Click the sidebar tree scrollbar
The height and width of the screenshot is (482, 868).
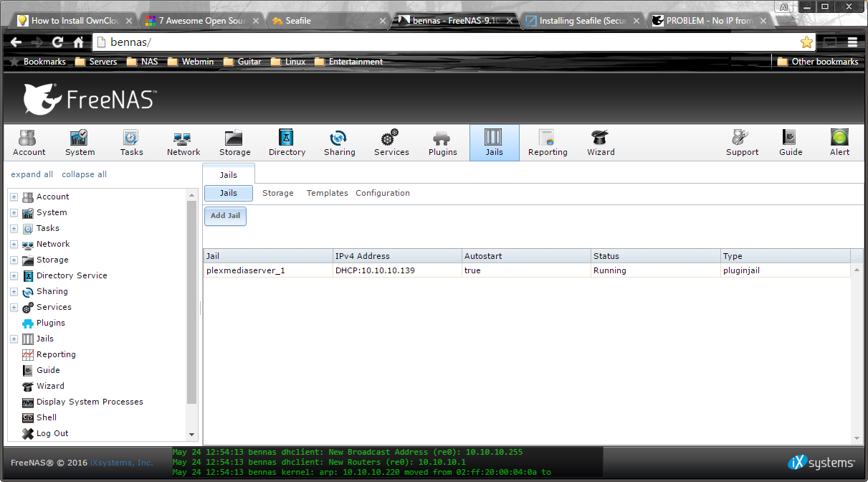tap(191, 301)
